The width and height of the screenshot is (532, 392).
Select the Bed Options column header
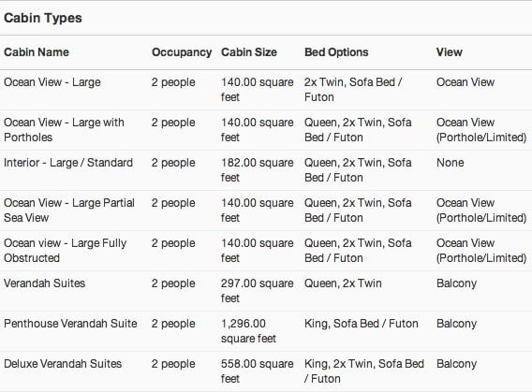(336, 52)
